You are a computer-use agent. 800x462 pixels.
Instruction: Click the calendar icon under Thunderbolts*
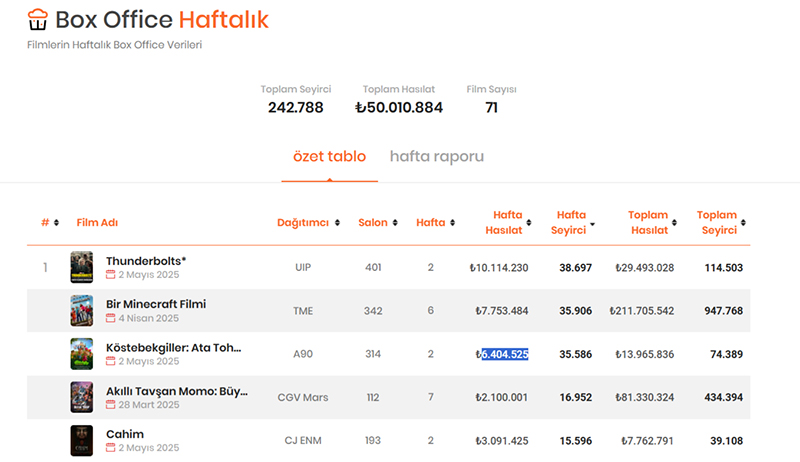[x=111, y=275]
